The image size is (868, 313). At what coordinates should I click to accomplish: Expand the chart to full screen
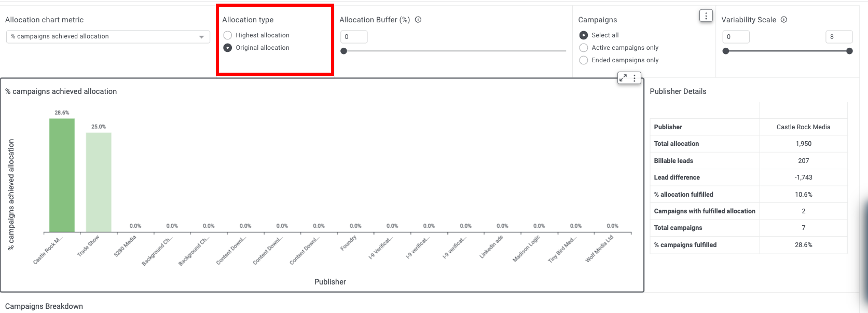point(623,78)
